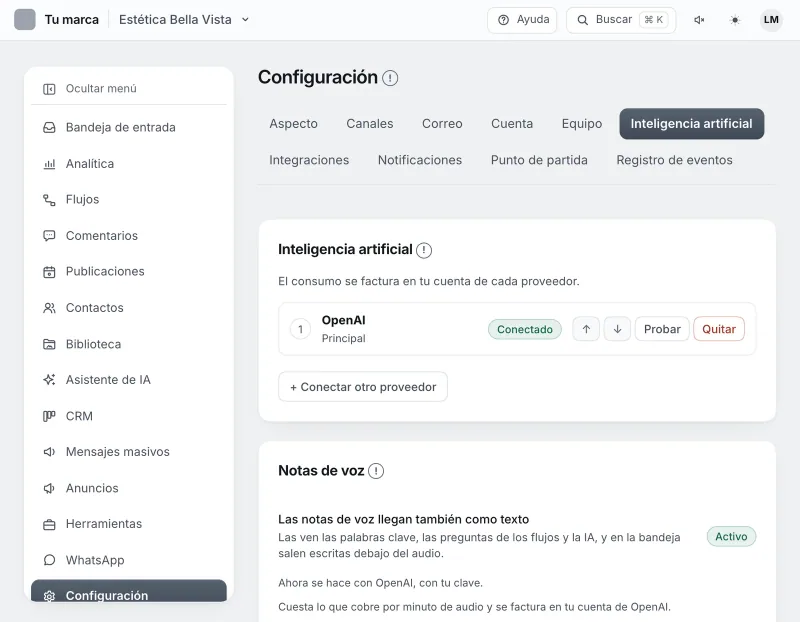Switch to the Canales tab

pos(370,124)
